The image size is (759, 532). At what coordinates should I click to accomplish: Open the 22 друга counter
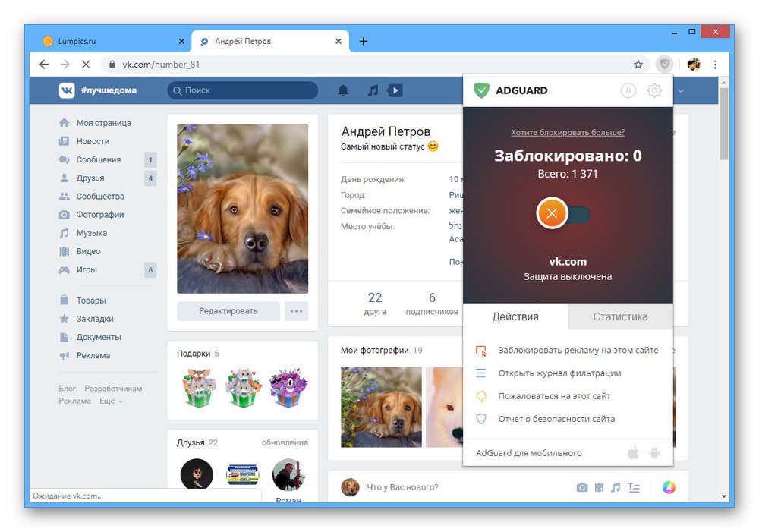point(375,304)
